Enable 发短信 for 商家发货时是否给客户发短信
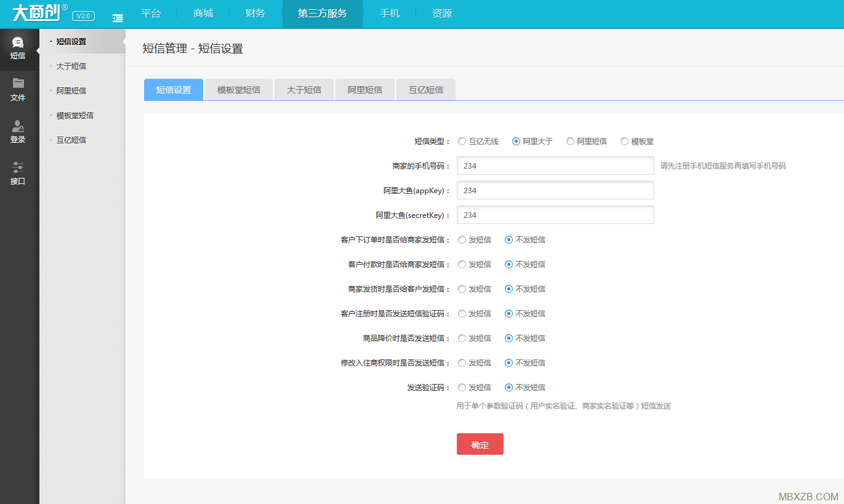Viewport: 844px width, 504px height. (462, 289)
